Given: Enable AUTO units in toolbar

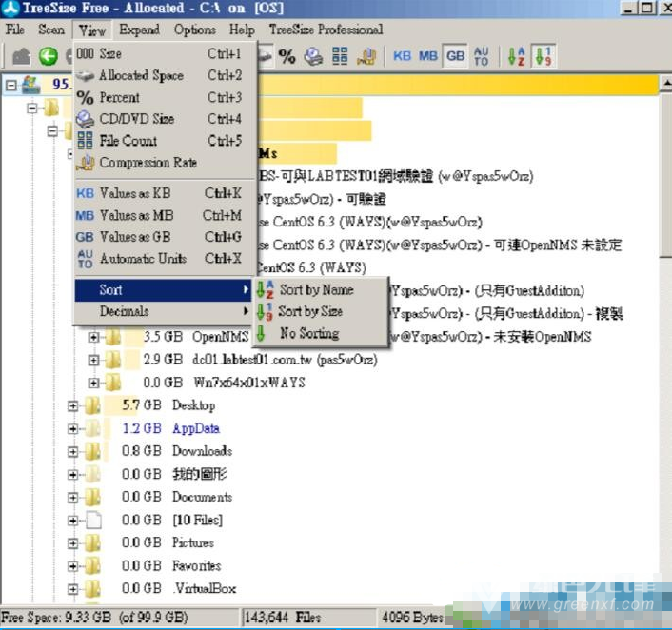Looking at the screenshot, I should point(482,56).
